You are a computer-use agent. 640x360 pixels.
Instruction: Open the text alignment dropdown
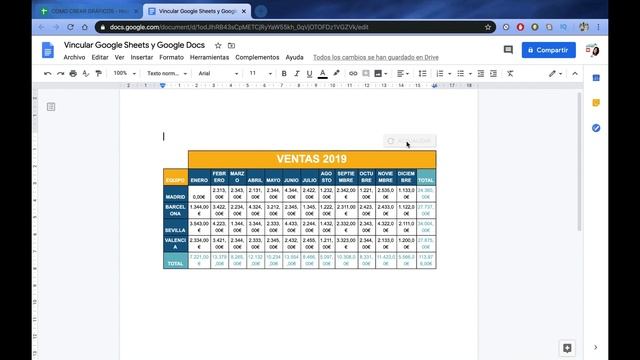tap(403, 73)
